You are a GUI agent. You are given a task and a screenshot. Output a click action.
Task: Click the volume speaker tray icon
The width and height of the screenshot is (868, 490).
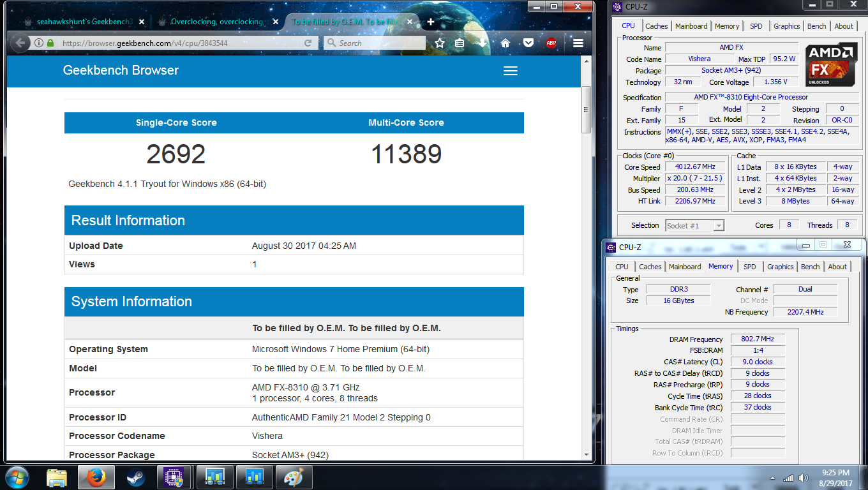[x=803, y=477]
